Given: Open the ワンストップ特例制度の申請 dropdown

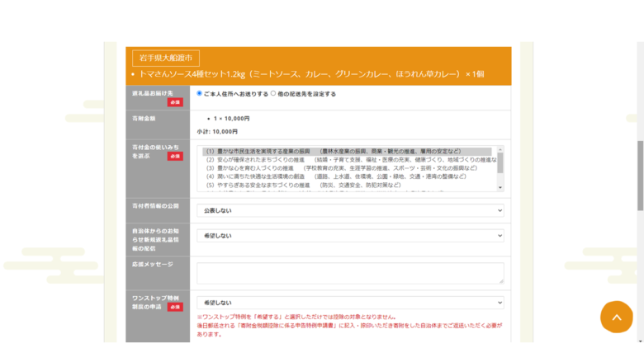Looking at the screenshot, I should (x=350, y=303).
